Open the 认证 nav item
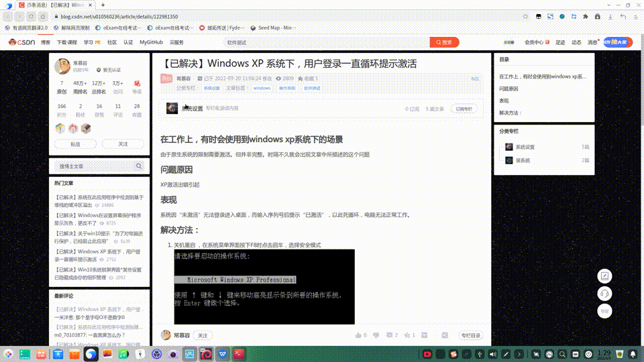The image size is (644, 362). (128, 42)
